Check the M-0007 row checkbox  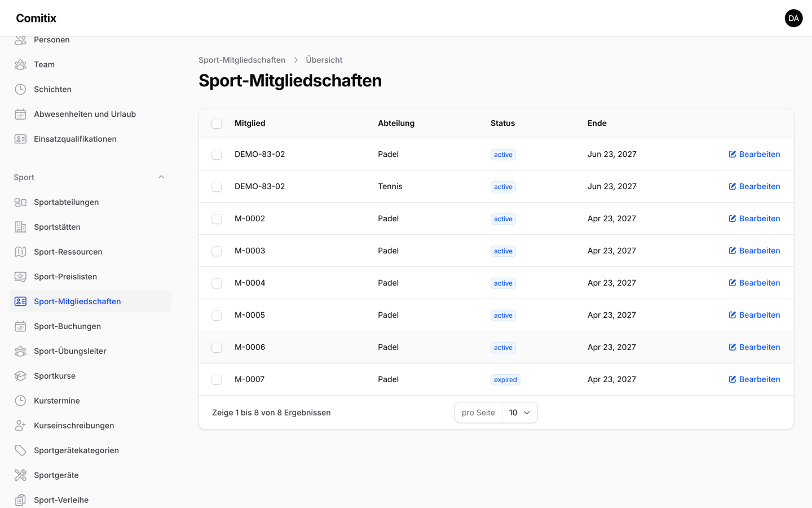click(217, 380)
